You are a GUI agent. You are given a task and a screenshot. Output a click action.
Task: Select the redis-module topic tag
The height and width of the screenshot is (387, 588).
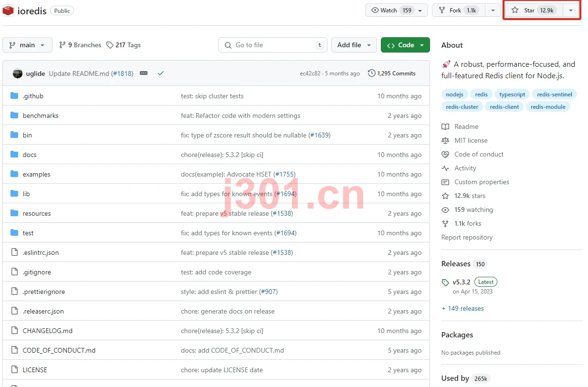tap(548, 107)
